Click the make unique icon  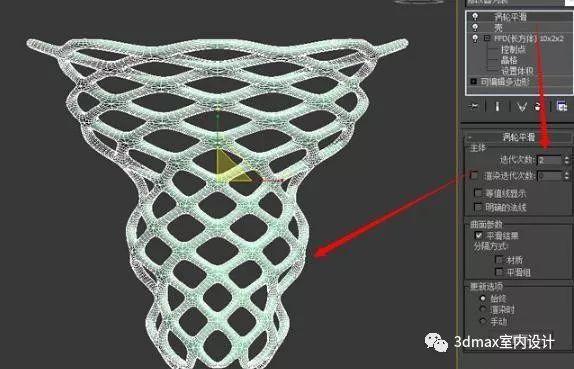click(522, 107)
